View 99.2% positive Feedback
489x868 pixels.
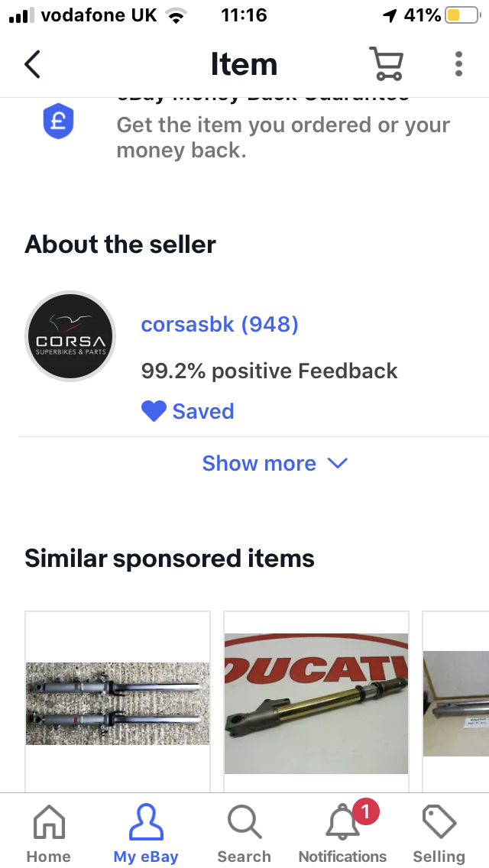[x=269, y=371]
